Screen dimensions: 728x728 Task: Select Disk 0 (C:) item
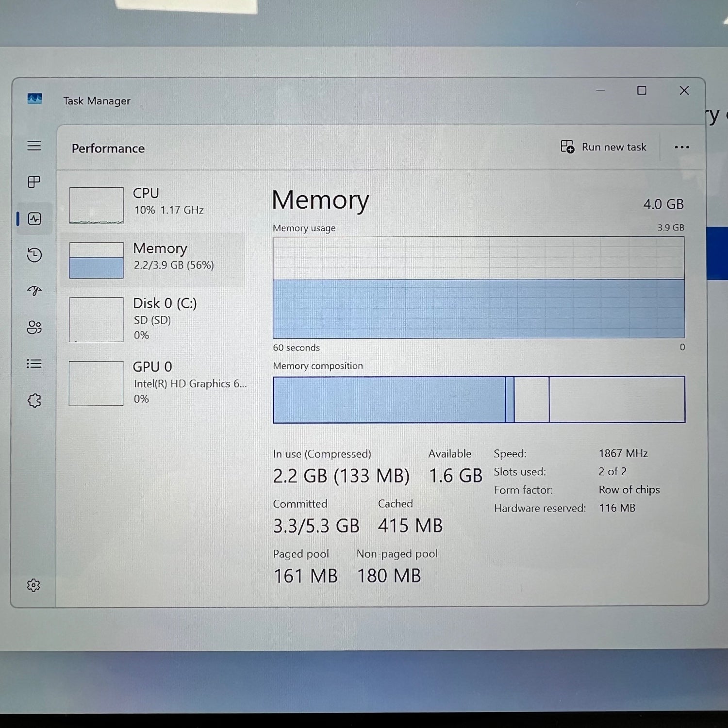point(154,319)
